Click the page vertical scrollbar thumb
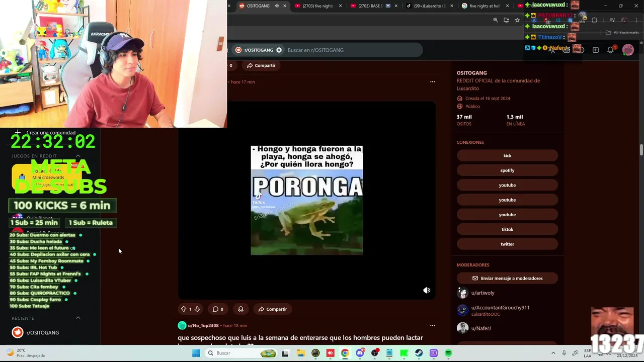644x362 pixels. tap(641, 150)
